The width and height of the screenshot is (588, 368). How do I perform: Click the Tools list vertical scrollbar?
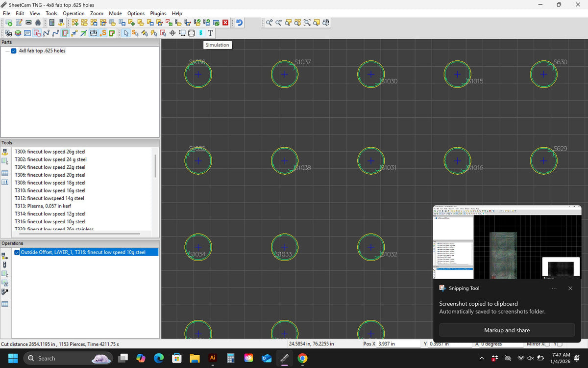(155, 167)
